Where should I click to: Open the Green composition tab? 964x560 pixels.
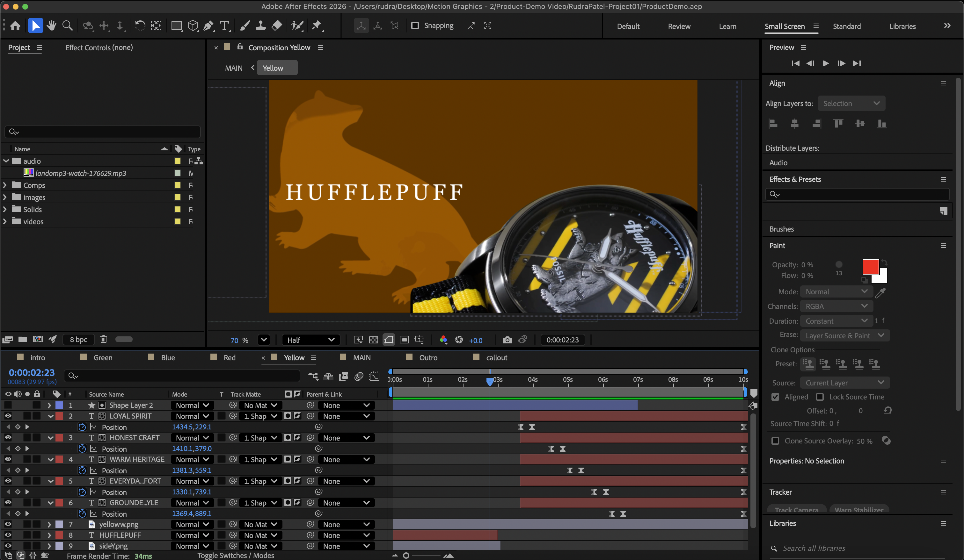click(103, 357)
